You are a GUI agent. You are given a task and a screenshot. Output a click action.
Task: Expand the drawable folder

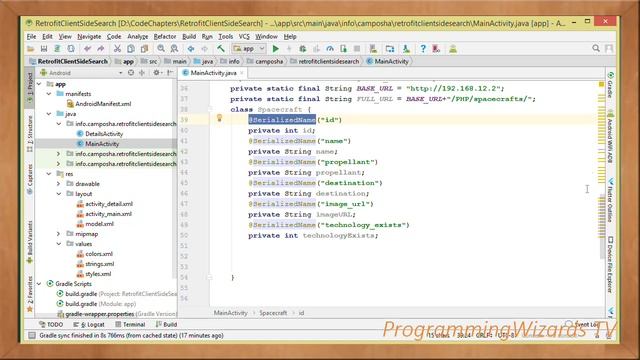tap(59, 184)
